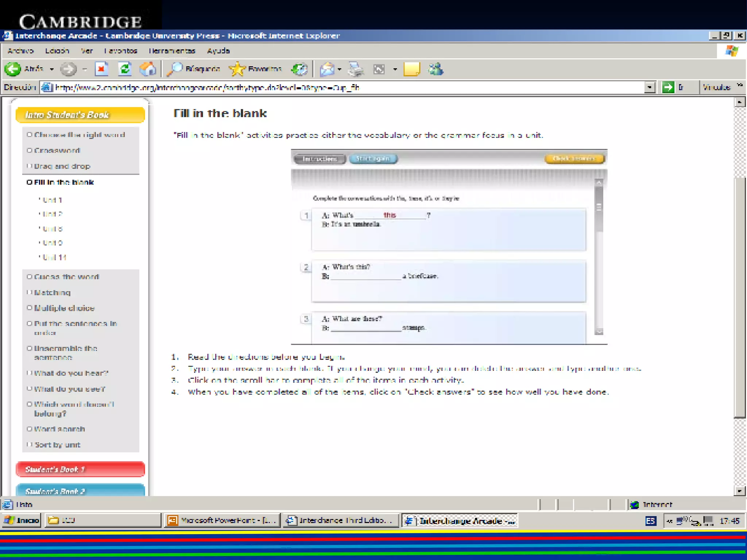Open the Herramientas menu
Viewport: 747px width, 560px height.
point(172,51)
